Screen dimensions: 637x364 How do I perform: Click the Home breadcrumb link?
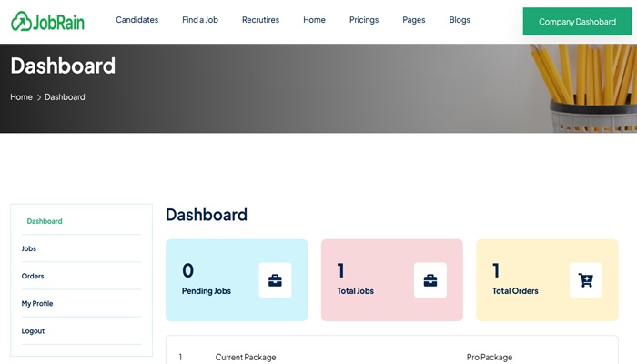pyautogui.click(x=21, y=97)
